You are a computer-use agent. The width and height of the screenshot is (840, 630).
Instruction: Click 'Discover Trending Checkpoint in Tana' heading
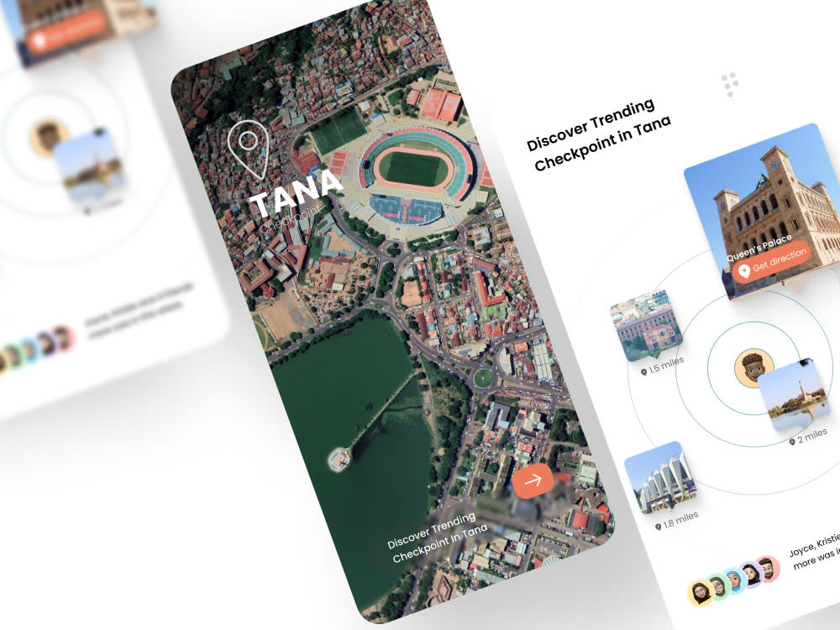pos(598,134)
